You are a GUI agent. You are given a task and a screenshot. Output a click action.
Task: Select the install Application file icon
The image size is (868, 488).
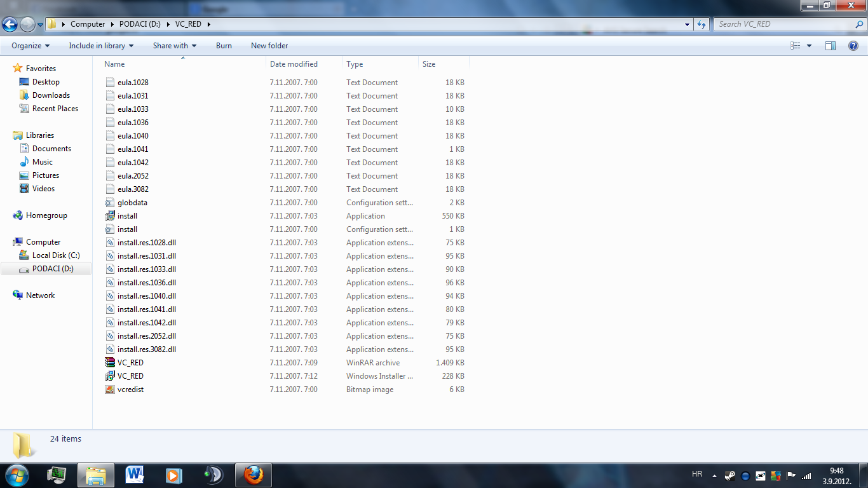pyautogui.click(x=110, y=216)
